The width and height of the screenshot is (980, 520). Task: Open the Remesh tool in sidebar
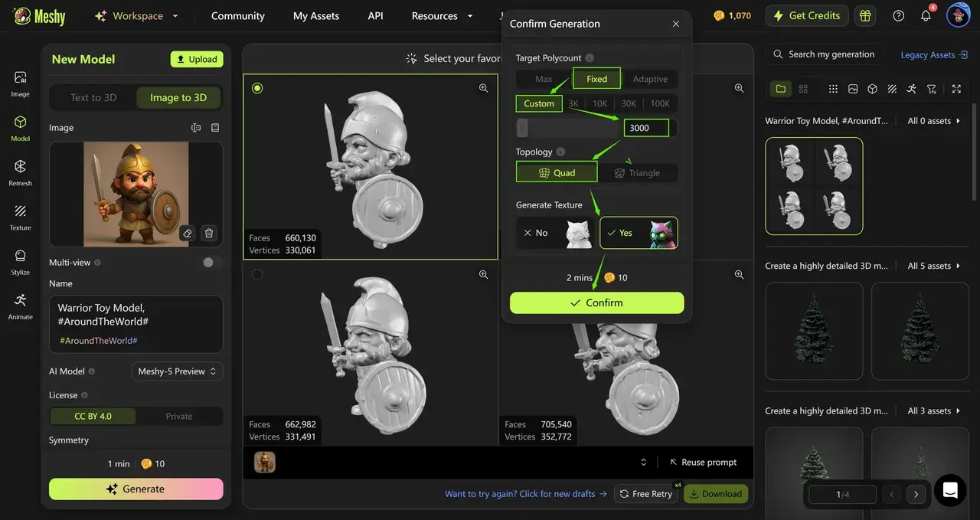[x=20, y=172]
